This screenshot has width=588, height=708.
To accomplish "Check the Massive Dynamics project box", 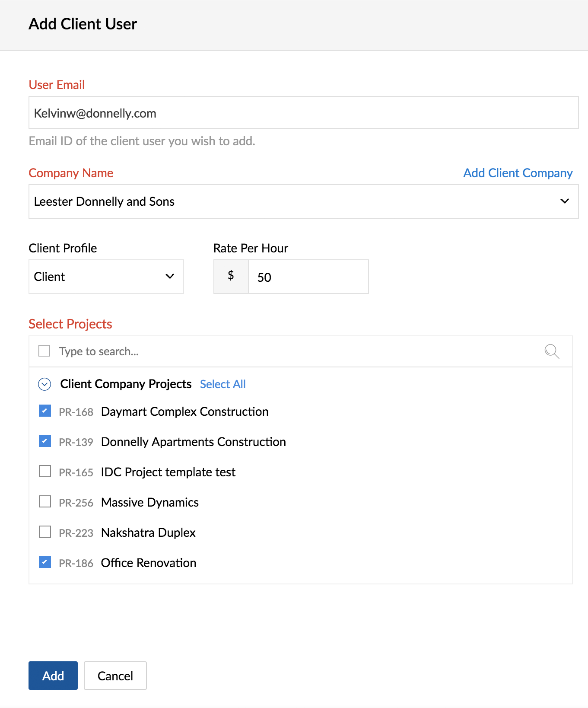I will tap(45, 501).
